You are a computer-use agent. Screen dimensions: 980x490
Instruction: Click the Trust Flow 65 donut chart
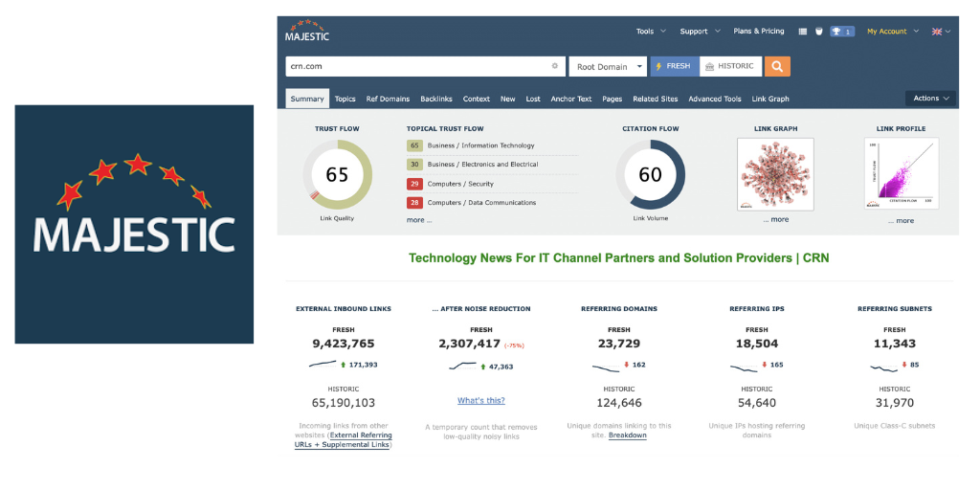point(338,174)
